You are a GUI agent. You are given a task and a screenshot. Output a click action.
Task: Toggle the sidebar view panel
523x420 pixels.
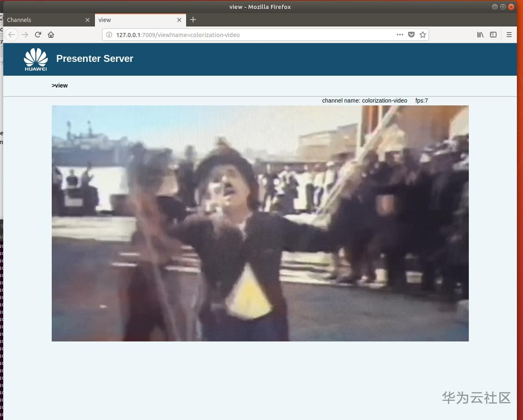493,35
